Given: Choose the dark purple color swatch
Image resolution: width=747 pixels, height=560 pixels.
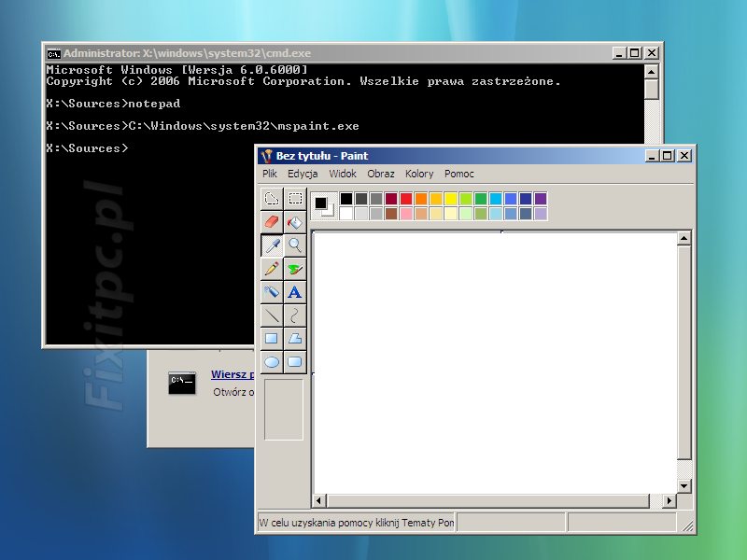Looking at the screenshot, I should (x=541, y=199).
